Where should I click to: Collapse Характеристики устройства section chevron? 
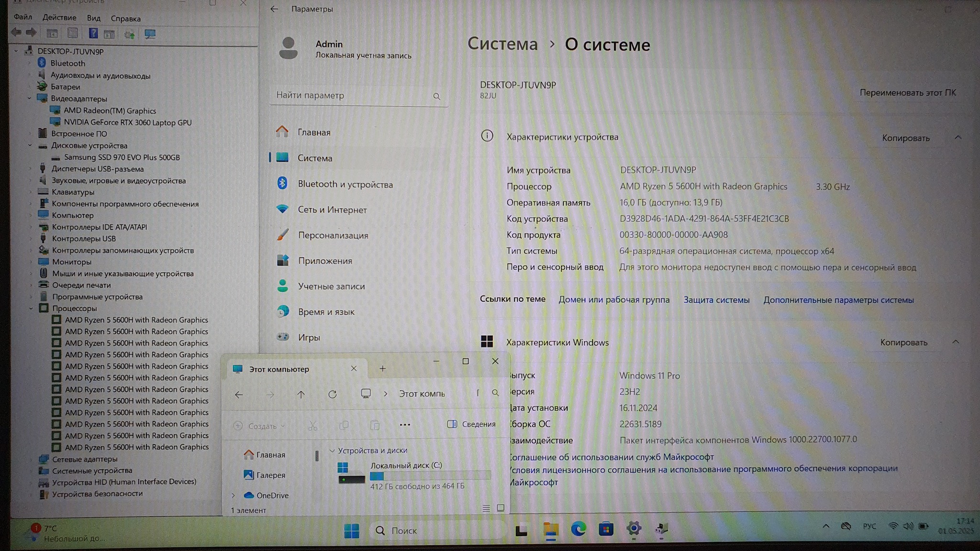pyautogui.click(x=958, y=138)
